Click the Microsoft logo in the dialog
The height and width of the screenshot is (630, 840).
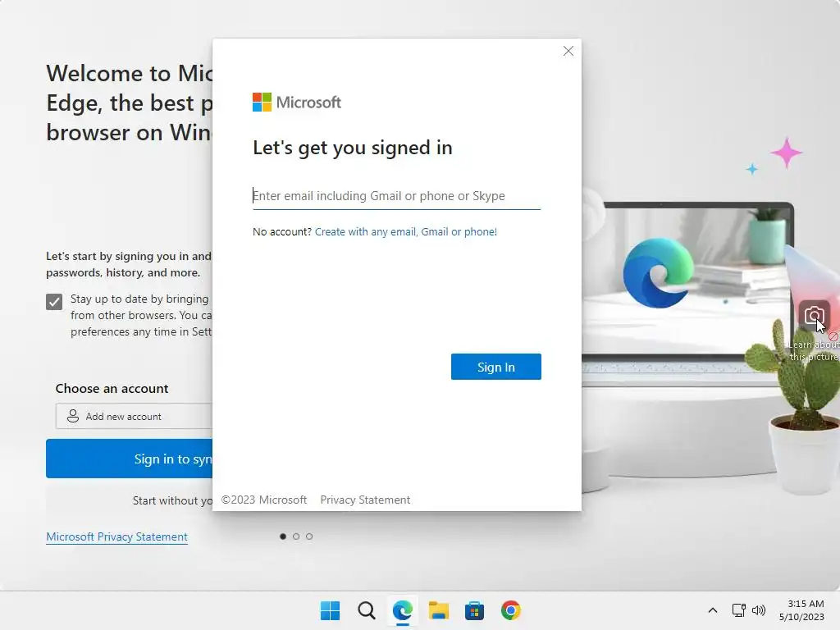click(x=296, y=102)
